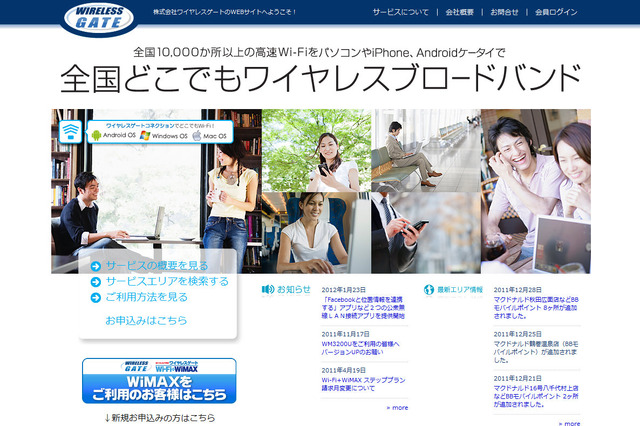This screenshot has width=640, height=426.
Task: Click the Wireless Gate logo
Action: [x=99, y=18]
